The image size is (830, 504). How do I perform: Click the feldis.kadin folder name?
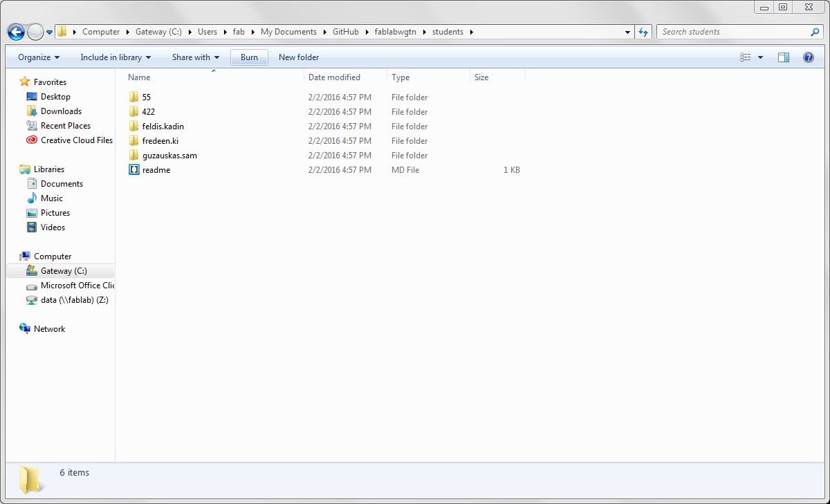[x=163, y=127]
